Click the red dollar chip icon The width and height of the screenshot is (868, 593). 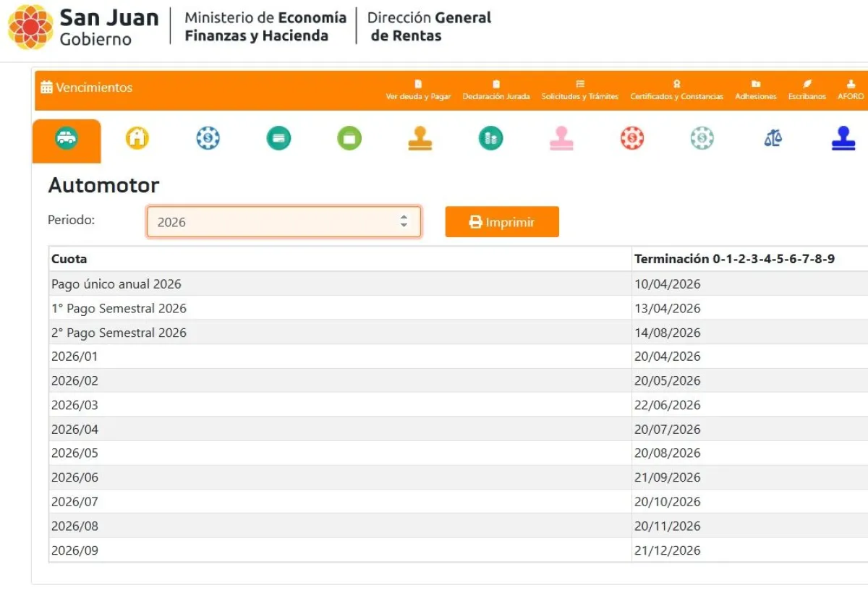[x=632, y=137]
